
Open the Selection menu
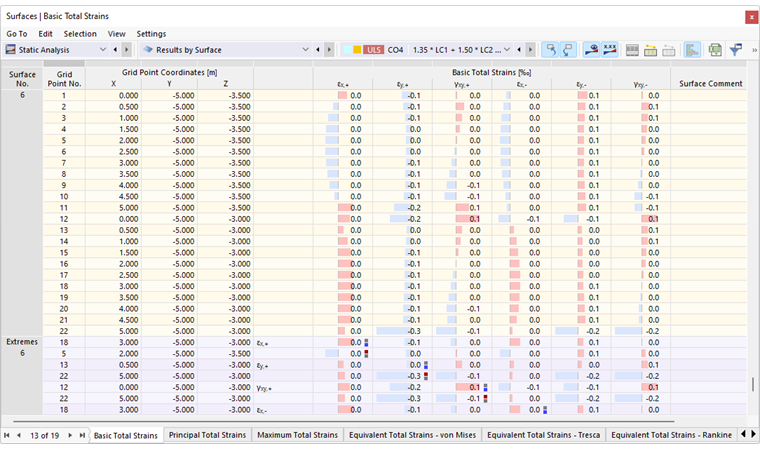click(x=80, y=33)
